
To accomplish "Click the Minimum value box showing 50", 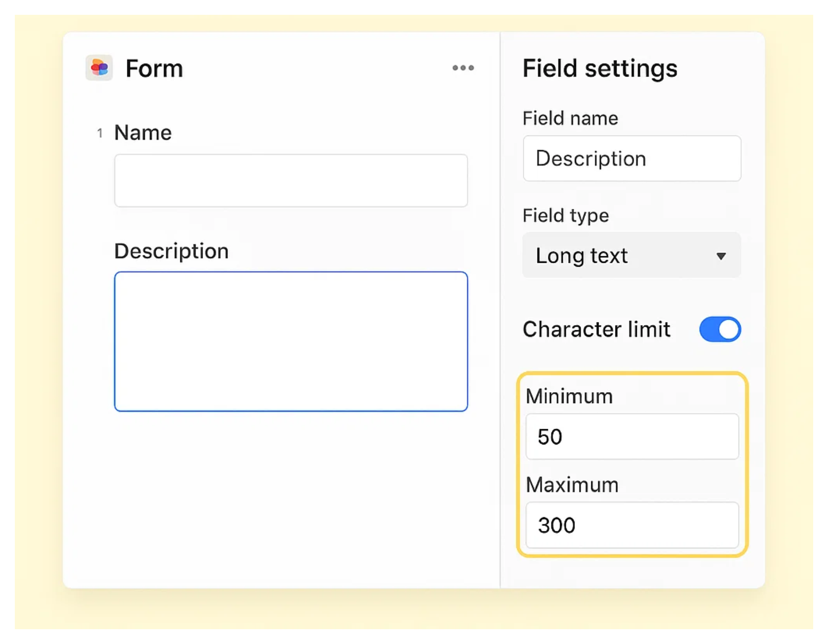I will click(x=632, y=437).
